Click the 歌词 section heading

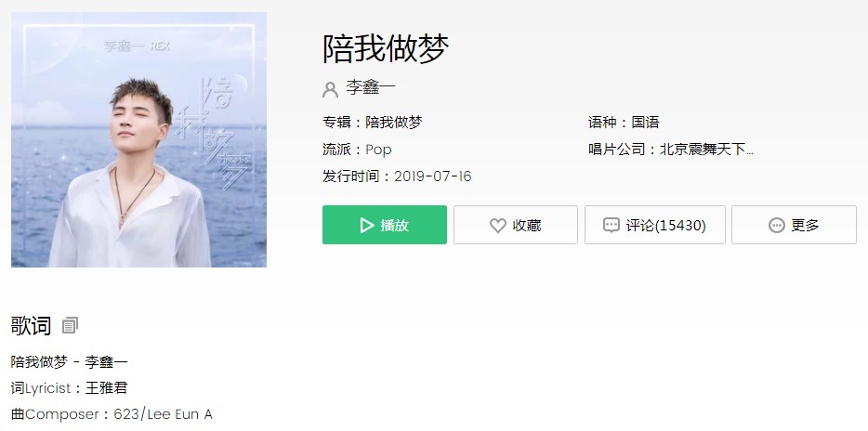click(31, 326)
